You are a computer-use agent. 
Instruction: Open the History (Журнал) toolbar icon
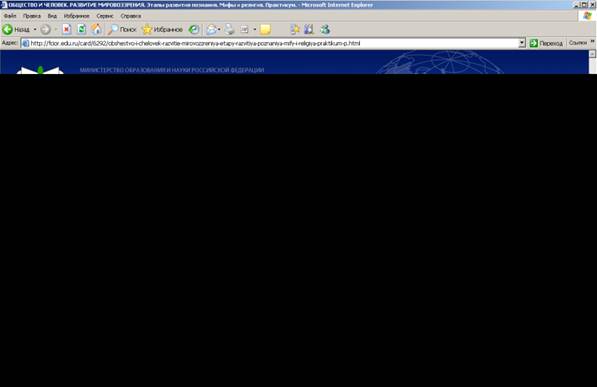(x=194, y=29)
